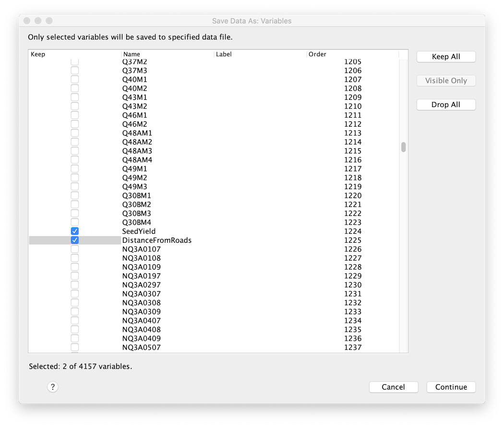Click the Q30BM3 variable name
This screenshot has height=427, width=504.
tap(137, 213)
